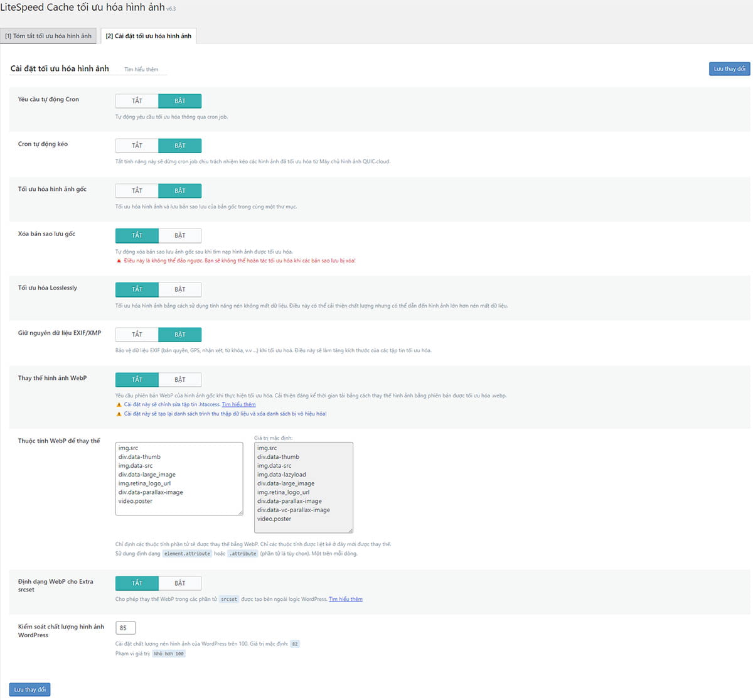This screenshot has height=700, width=753.
Task: Open Tìm hiểu thêm link under srcset description
Action: [346, 600]
